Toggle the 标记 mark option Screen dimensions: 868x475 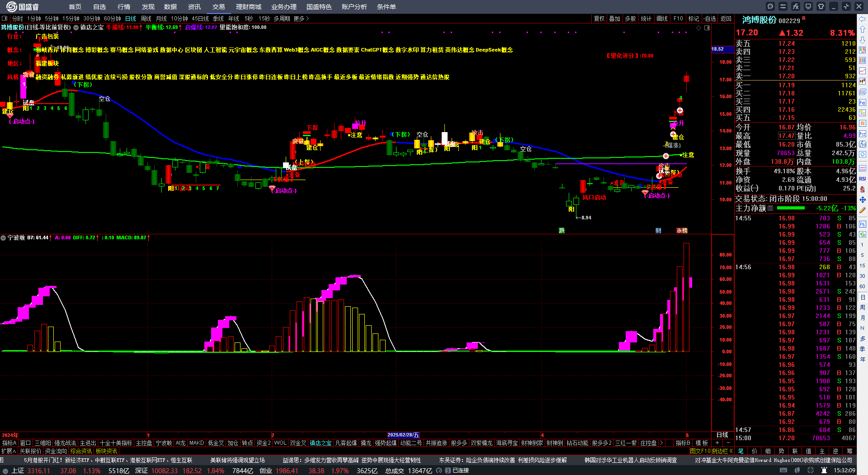[693, 19]
